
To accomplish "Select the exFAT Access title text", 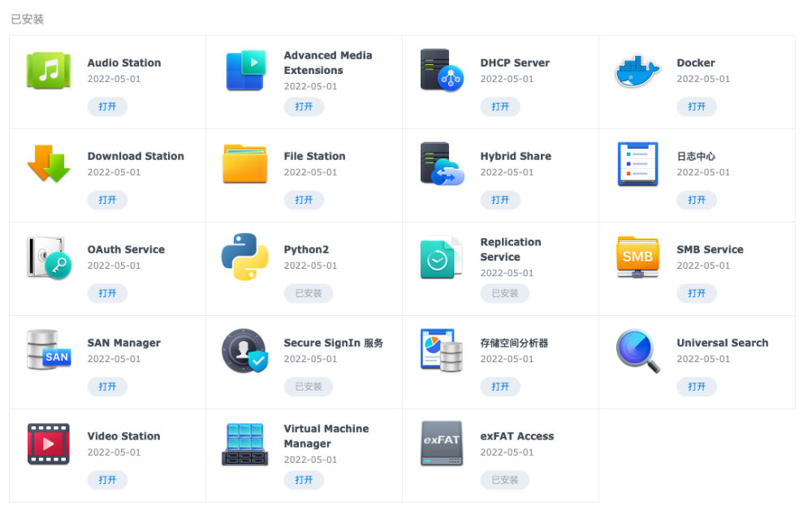I will coord(516,436).
